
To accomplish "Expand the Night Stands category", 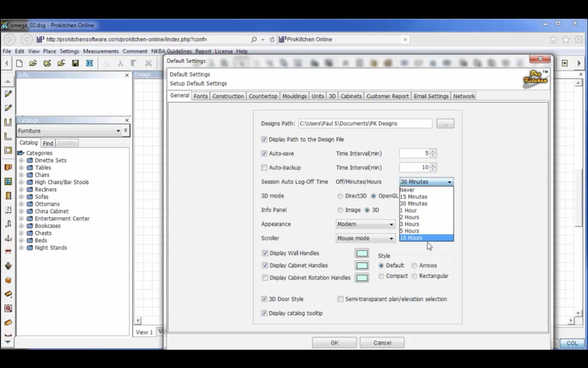I will tap(21, 248).
